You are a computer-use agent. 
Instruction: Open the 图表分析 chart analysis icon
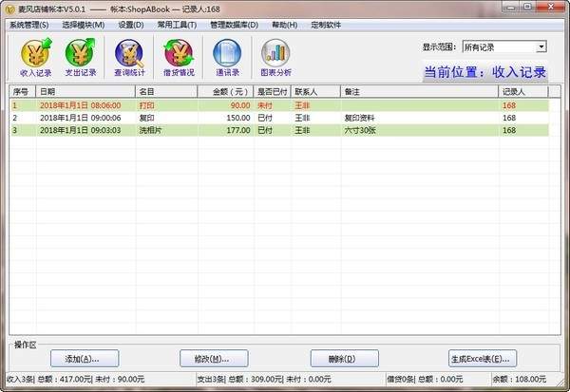coord(275,57)
